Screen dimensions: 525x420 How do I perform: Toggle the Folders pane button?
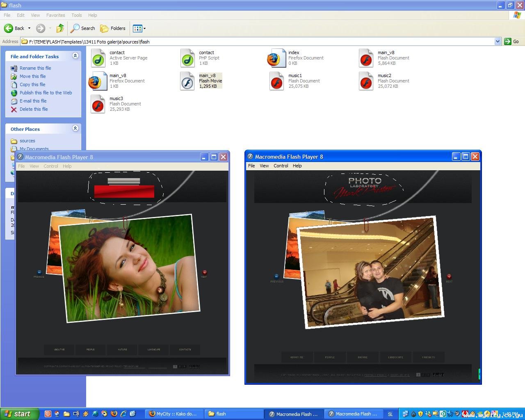coord(113,28)
